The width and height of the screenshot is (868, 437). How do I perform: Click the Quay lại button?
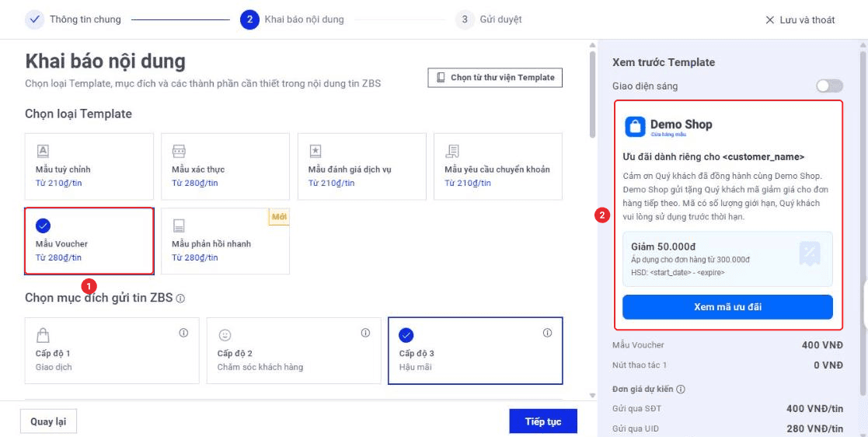pyautogui.click(x=48, y=421)
